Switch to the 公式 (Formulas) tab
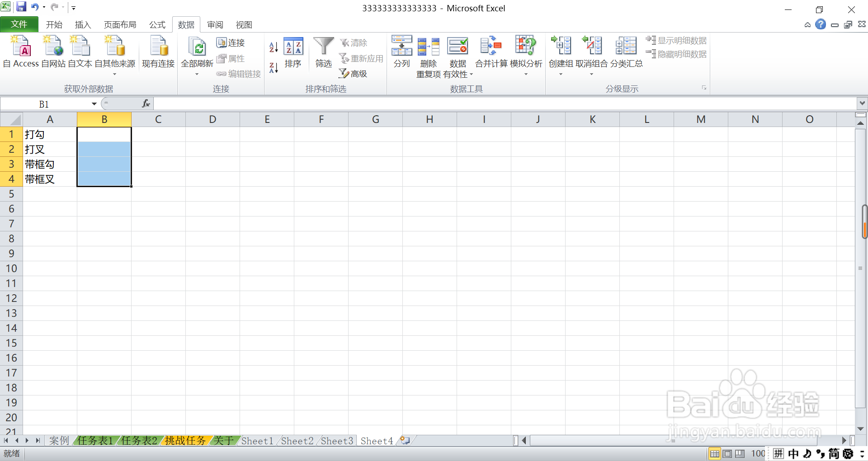The image size is (868, 461). pos(157,25)
